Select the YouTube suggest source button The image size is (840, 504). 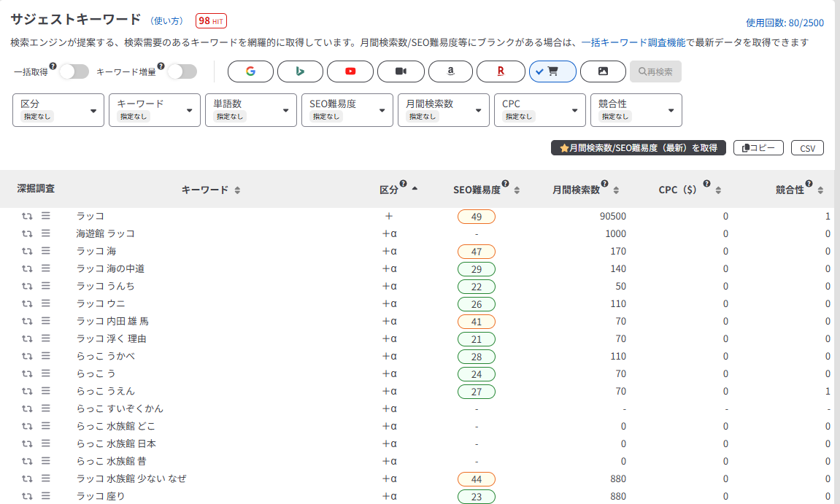tap(350, 71)
